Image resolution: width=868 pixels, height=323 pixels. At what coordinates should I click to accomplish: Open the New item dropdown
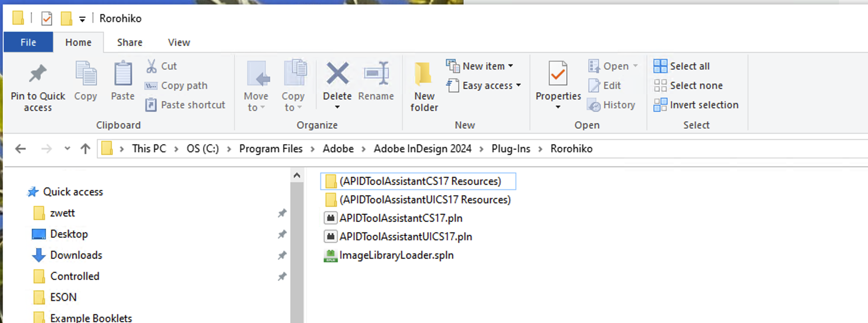point(480,66)
